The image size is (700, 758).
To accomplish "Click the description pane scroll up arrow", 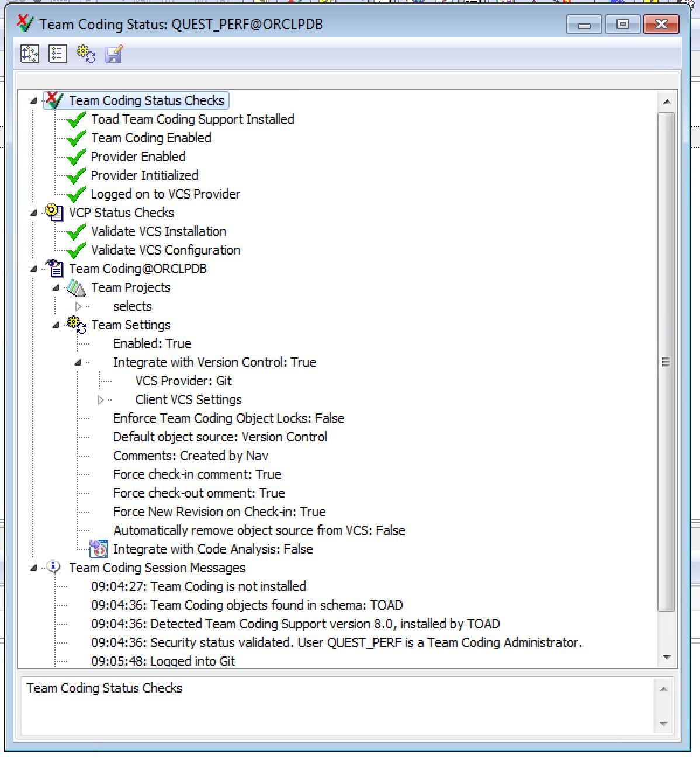I will tap(663, 689).
